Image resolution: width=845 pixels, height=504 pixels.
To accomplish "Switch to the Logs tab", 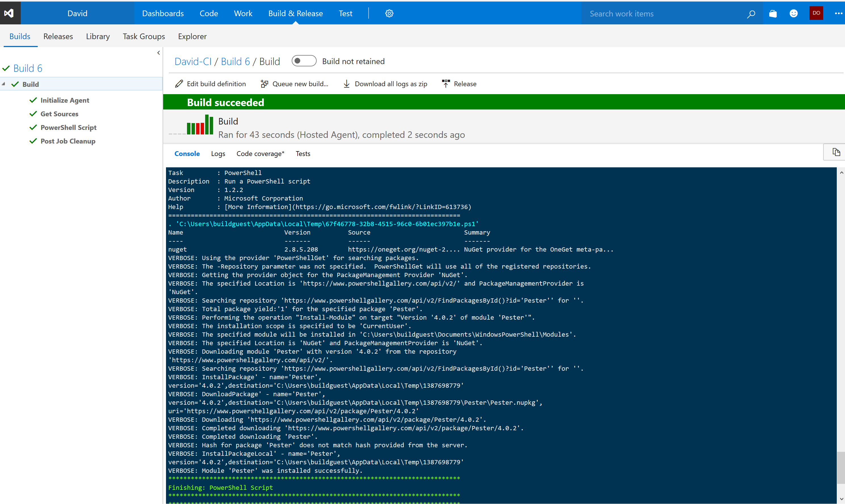I will [x=218, y=153].
